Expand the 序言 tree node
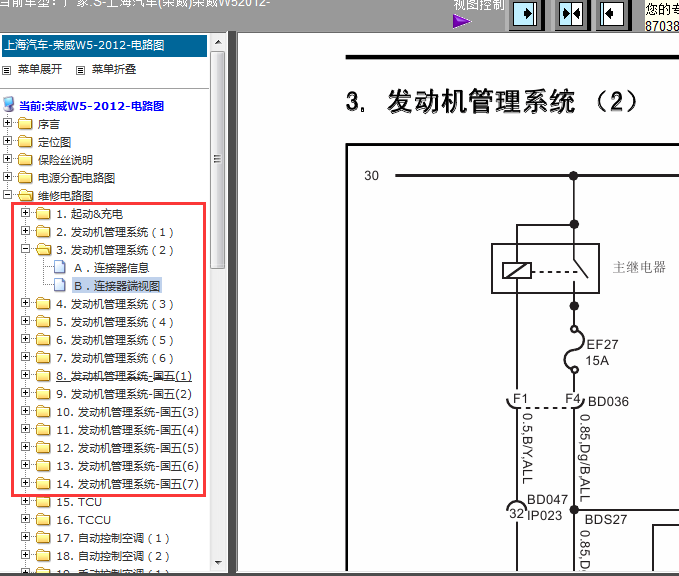Image resolution: width=679 pixels, height=576 pixels. (7, 123)
